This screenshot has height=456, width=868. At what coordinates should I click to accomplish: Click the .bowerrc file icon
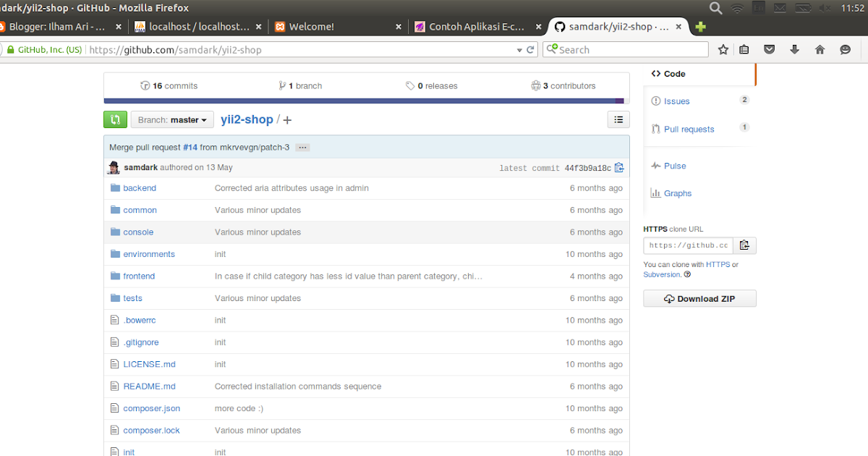coord(114,320)
